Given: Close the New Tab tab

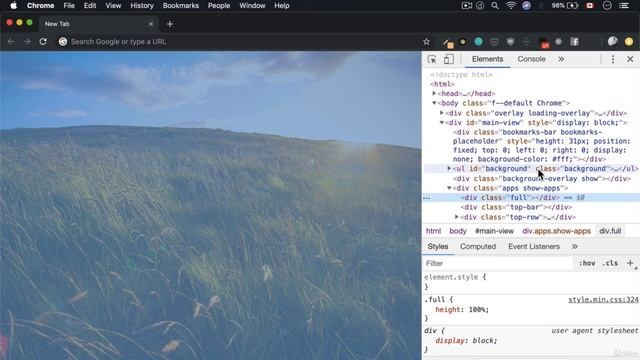Looking at the screenshot, I should (x=151, y=24).
